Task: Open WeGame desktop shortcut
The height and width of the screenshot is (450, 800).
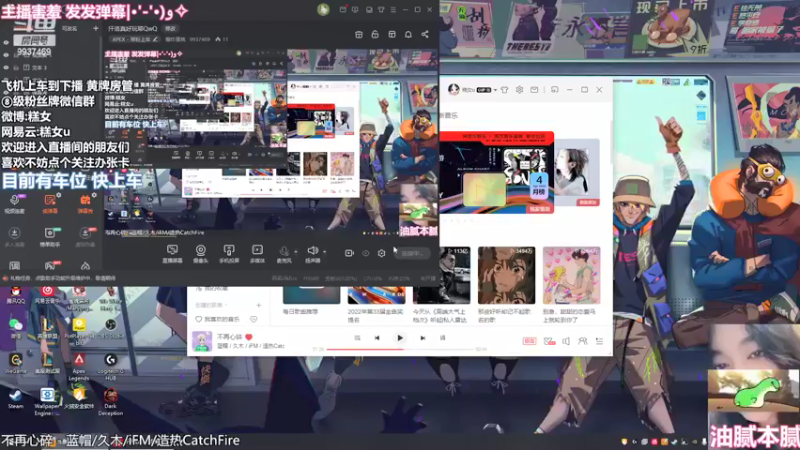Action: pyautogui.click(x=16, y=364)
